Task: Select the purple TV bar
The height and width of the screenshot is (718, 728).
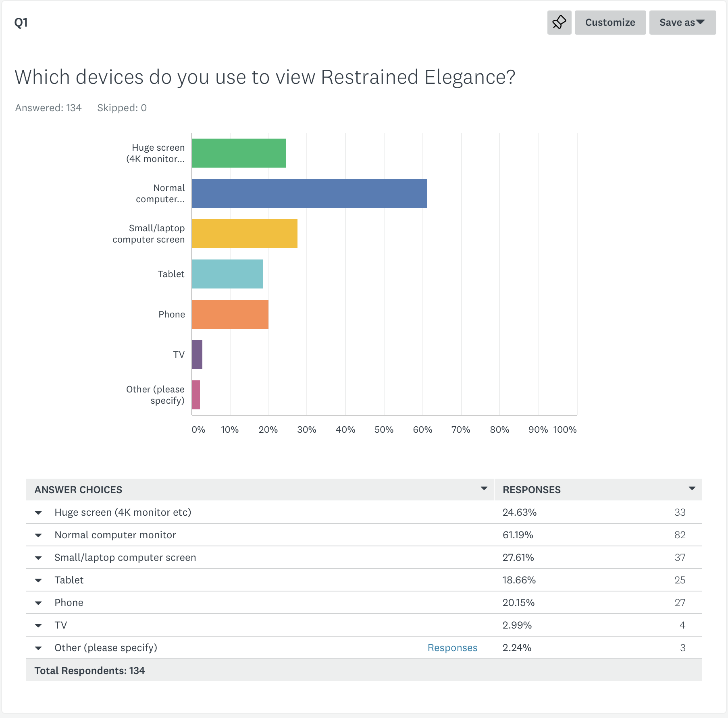Action: pos(197,355)
